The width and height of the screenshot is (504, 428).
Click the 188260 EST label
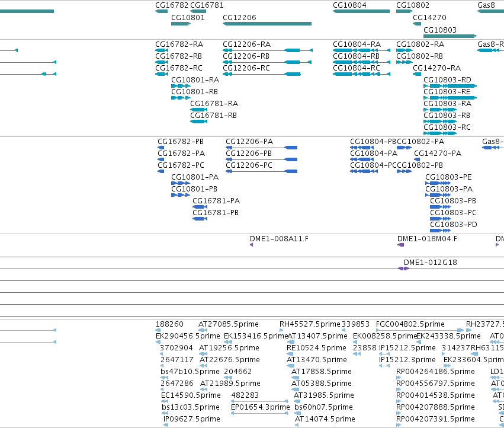pos(169,324)
